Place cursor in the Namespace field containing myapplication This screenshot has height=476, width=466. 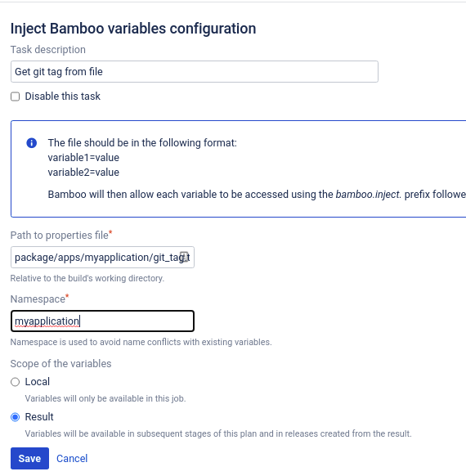pyautogui.click(x=102, y=321)
